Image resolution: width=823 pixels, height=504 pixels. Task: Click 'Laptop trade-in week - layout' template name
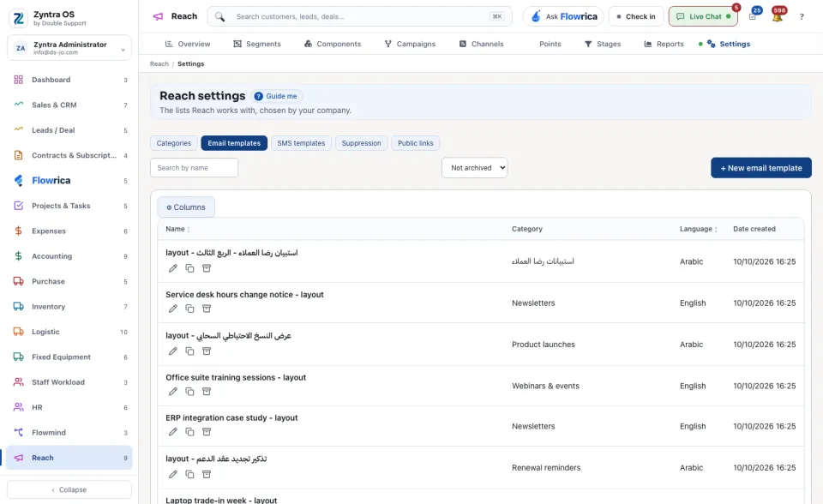pyautogui.click(x=221, y=501)
